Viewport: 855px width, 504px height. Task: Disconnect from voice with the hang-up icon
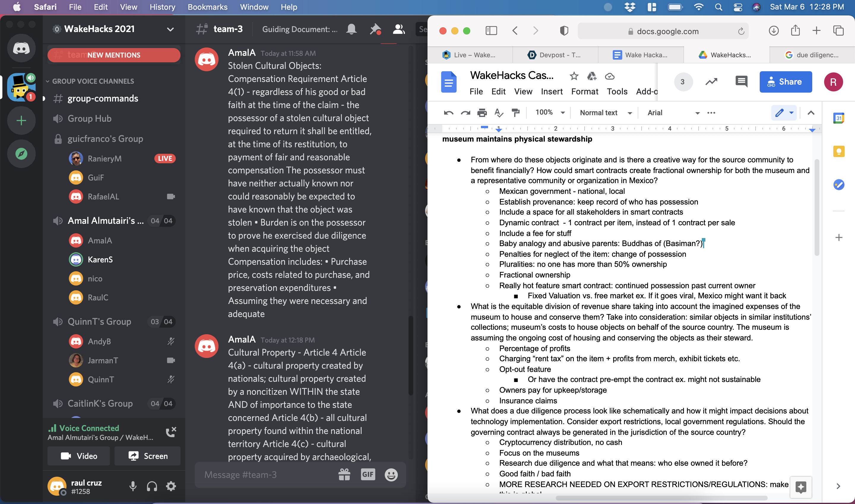(171, 432)
